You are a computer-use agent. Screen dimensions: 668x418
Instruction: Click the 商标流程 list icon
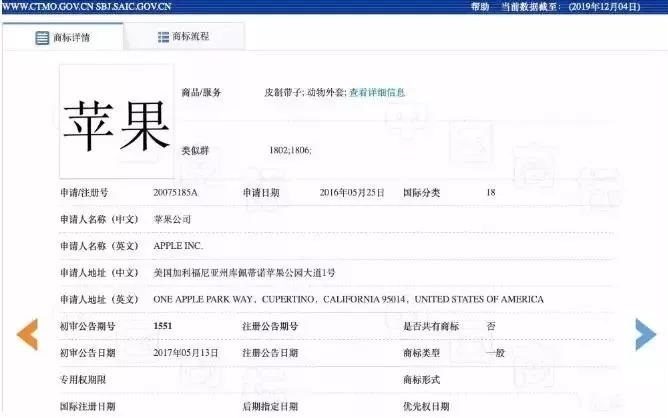point(164,37)
